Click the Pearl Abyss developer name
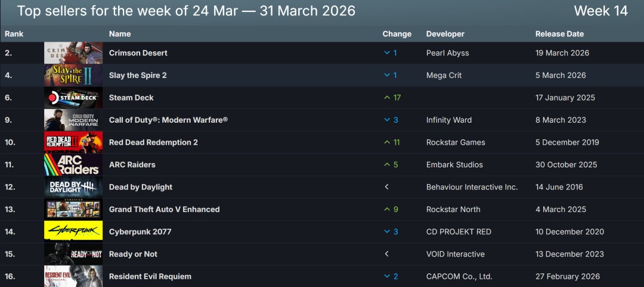This screenshot has width=644, height=287. point(447,53)
